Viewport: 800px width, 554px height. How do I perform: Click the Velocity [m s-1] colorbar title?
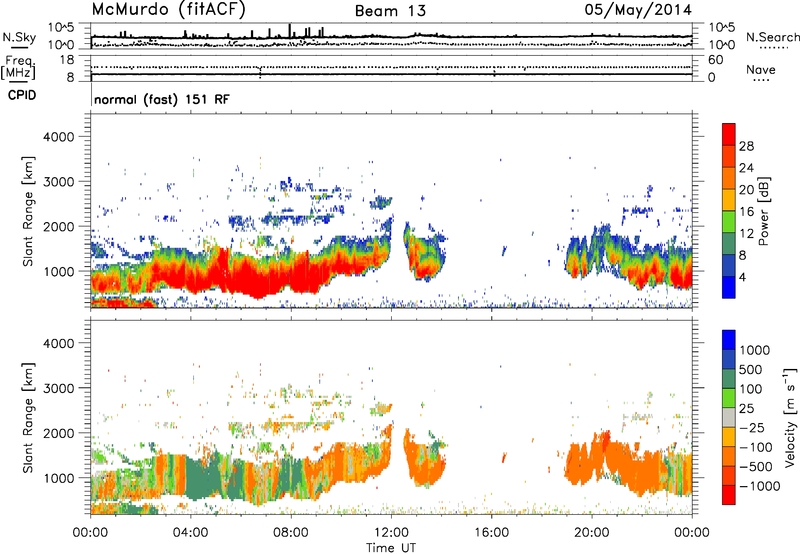pyautogui.click(x=790, y=417)
